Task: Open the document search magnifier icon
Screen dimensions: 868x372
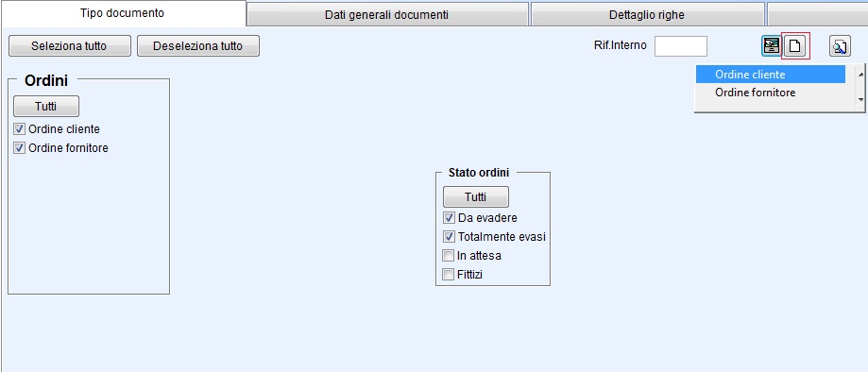Action: point(840,46)
